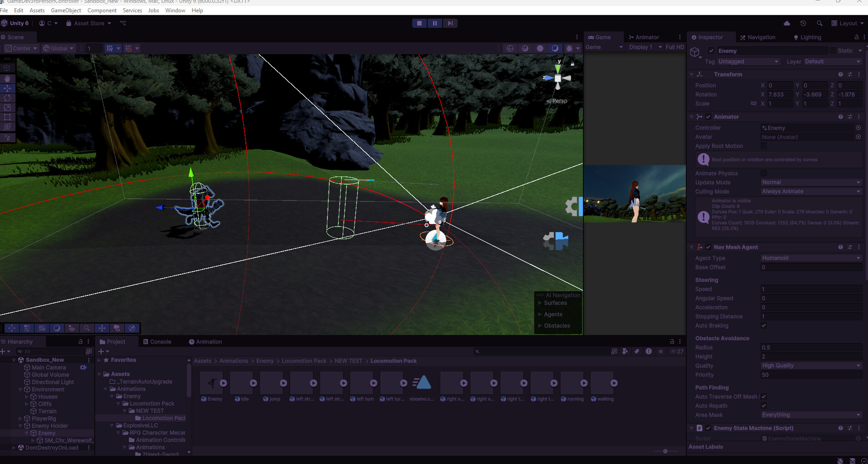Select the Rotate tool
The height and width of the screenshot is (464, 868).
click(x=8, y=98)
